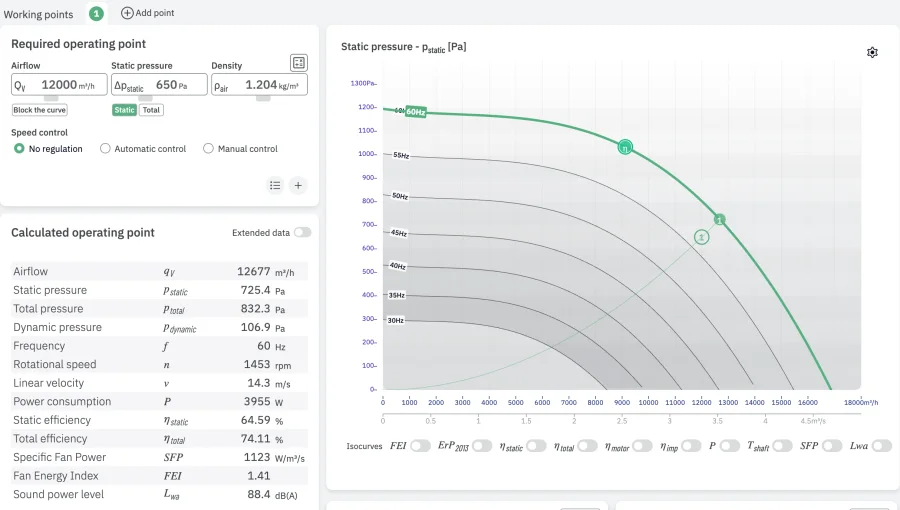Click the 55Hz curve label
The height and width of the screenshot is (510, 900).
point(401,155)
